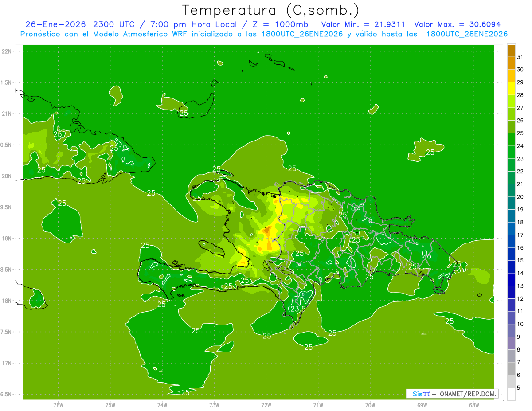This screenshot has width=532, height=411.
Task: Click the '1.5N' latitude axis label
Action: [x=7, y=82]
